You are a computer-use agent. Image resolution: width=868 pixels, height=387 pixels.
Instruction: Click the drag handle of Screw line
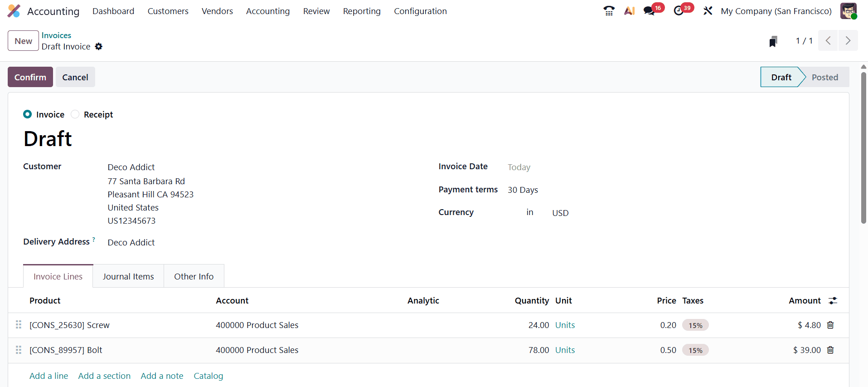pos(19,324)
